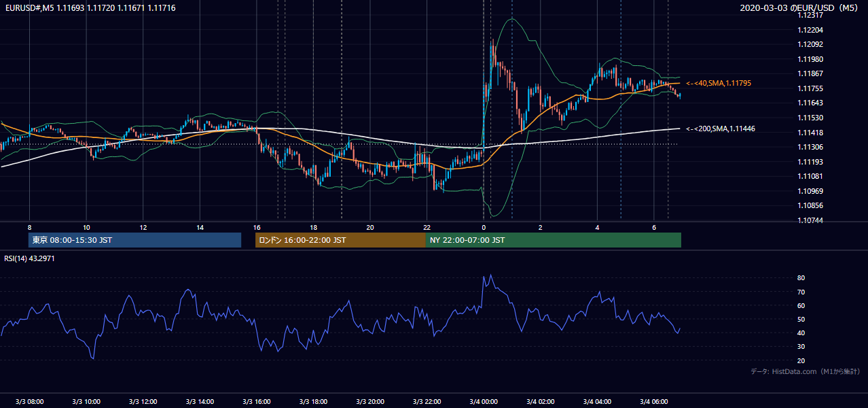The height and width of the screenshot is (408, 868).
Task: Click RSI scale level 30
Action: pyautogui.click(x=801, y=347)
